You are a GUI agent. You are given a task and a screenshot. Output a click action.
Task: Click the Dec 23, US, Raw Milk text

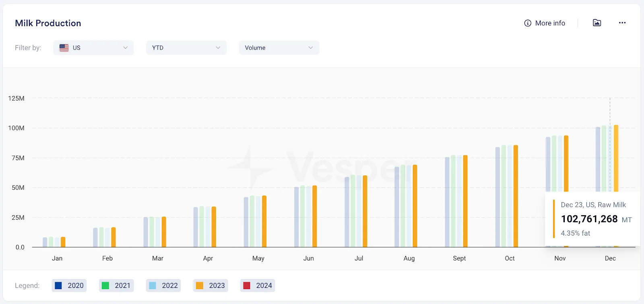[593, 205]
